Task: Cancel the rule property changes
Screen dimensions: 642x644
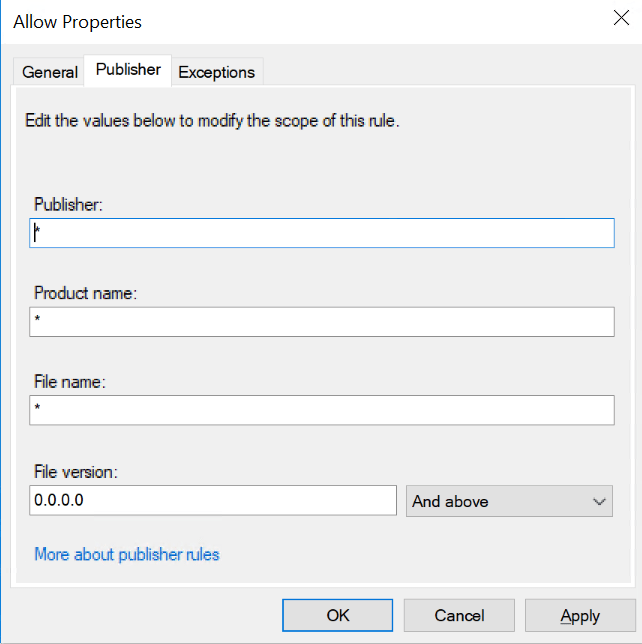Action: (459, 615)
